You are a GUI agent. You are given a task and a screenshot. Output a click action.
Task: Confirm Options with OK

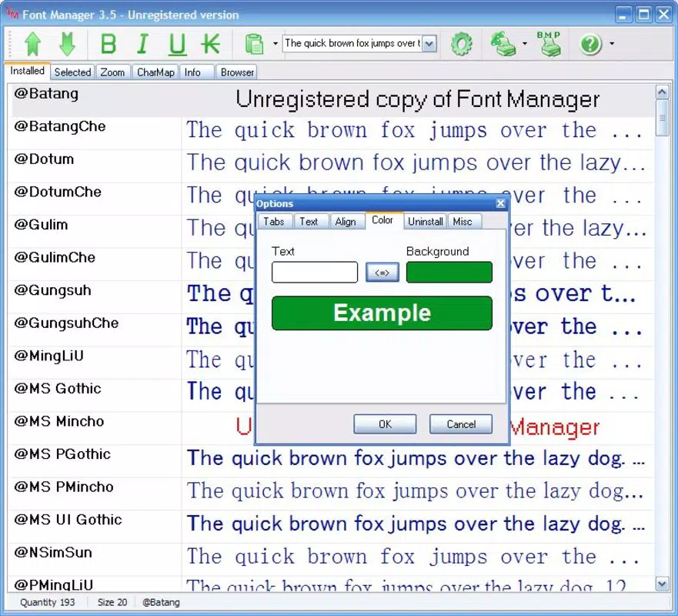point(385,424)
